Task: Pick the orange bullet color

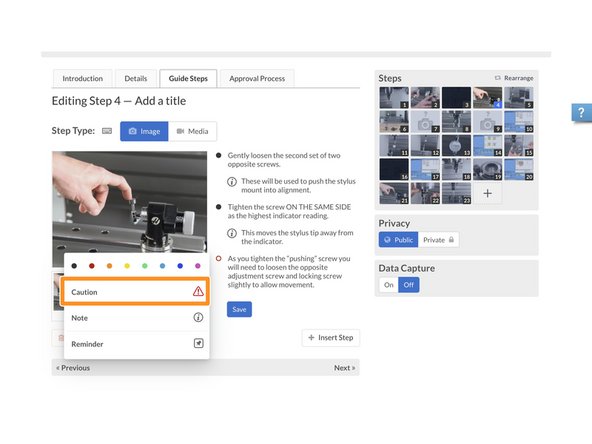Action: [109, 266]
